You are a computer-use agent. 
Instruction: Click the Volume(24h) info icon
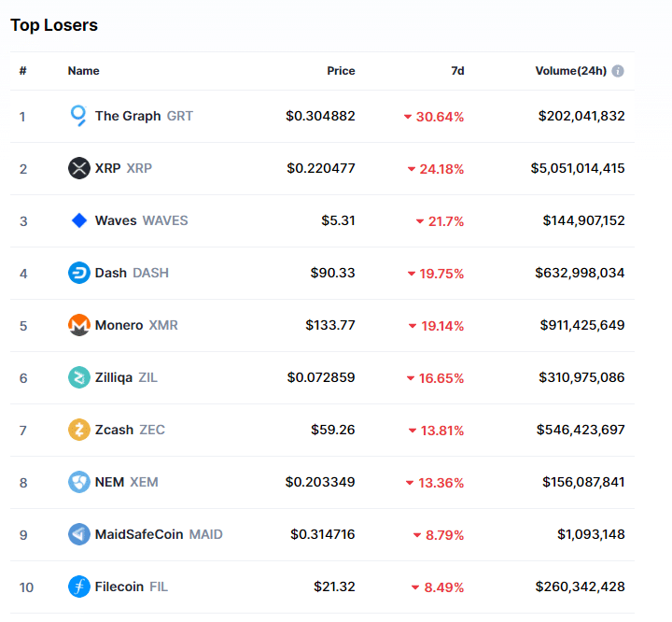(x=618, y=71)
